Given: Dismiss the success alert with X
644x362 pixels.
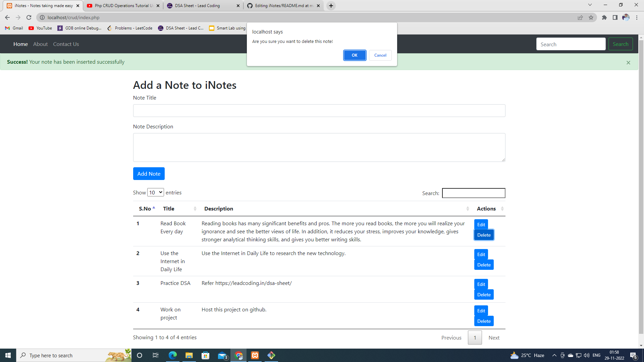Looking at the screenshot, I should (x=628, y=62).
